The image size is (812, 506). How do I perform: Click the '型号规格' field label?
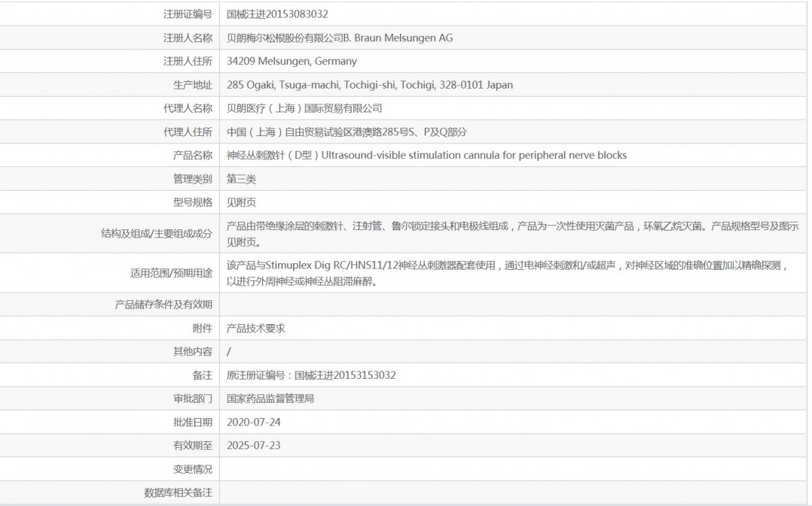pyautogui.click(x=193, y=202)
